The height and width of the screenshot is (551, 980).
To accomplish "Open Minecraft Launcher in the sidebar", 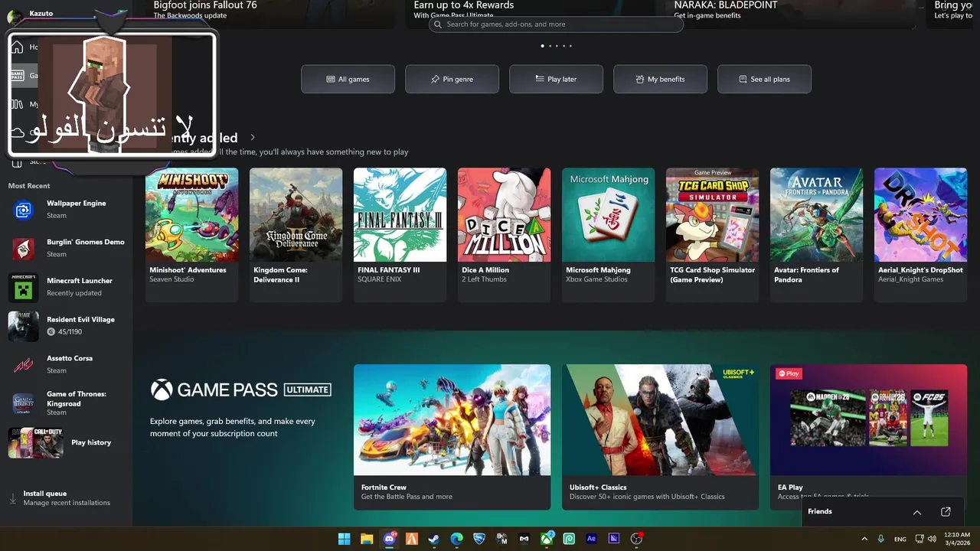I will (67, 287).
